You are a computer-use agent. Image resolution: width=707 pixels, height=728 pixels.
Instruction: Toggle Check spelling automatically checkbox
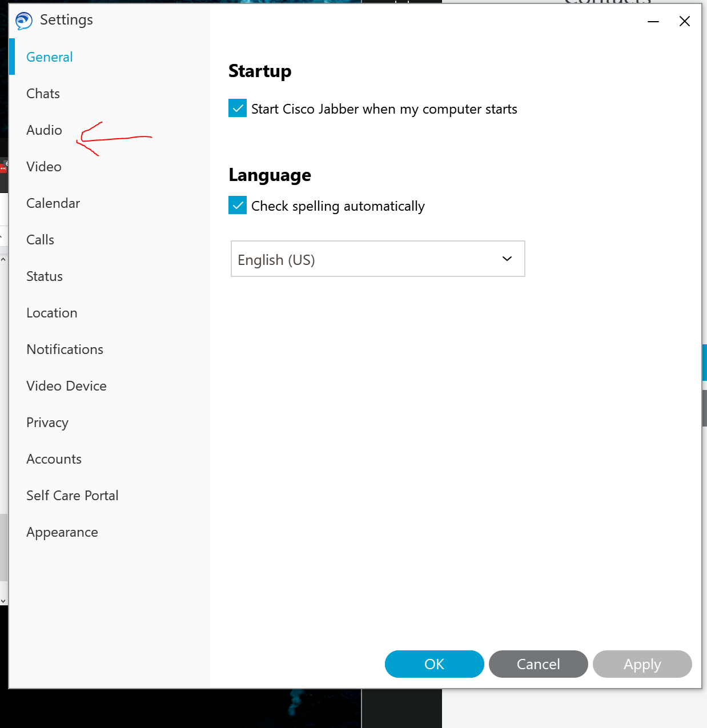click(238, 205)
